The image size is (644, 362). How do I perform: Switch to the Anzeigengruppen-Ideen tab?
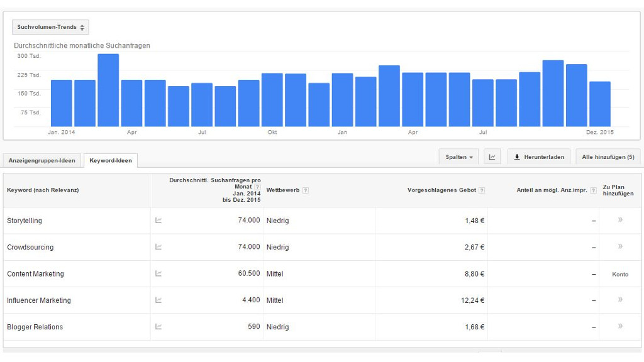pyautogui.click(x=42, y=160)
